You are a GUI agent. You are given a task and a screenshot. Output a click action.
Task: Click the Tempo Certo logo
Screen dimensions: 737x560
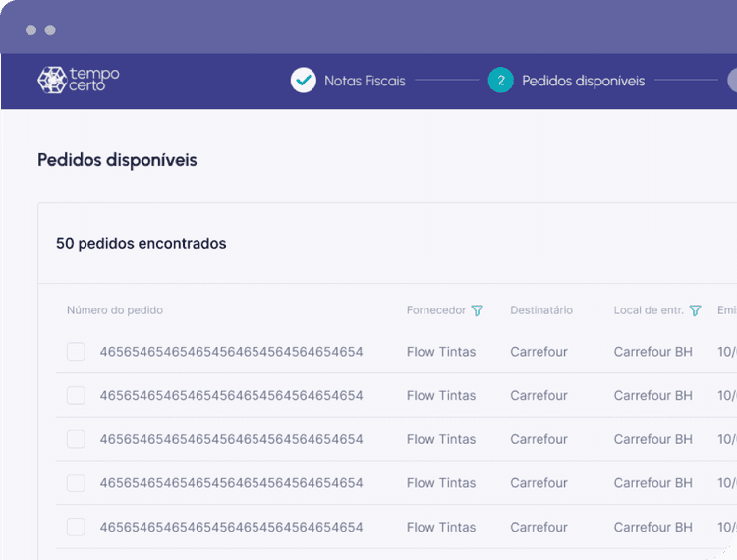(x=79, y=80)
